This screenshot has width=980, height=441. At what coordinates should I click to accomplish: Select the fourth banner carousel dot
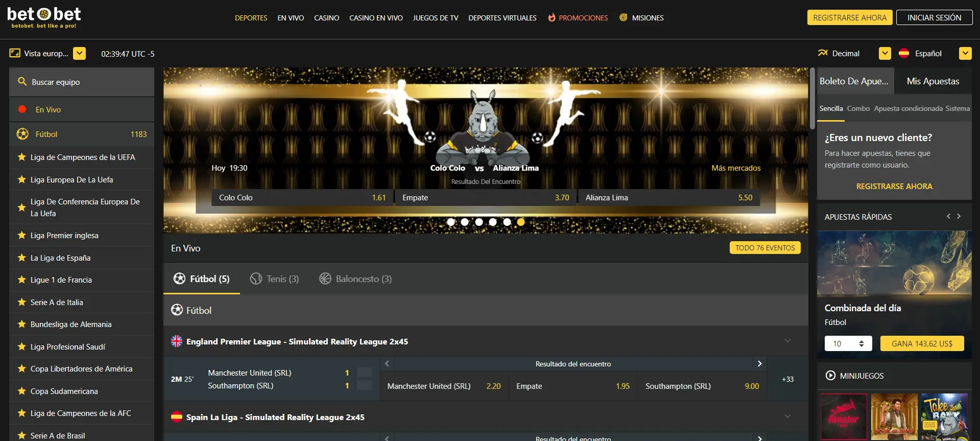tap(493, 222)
